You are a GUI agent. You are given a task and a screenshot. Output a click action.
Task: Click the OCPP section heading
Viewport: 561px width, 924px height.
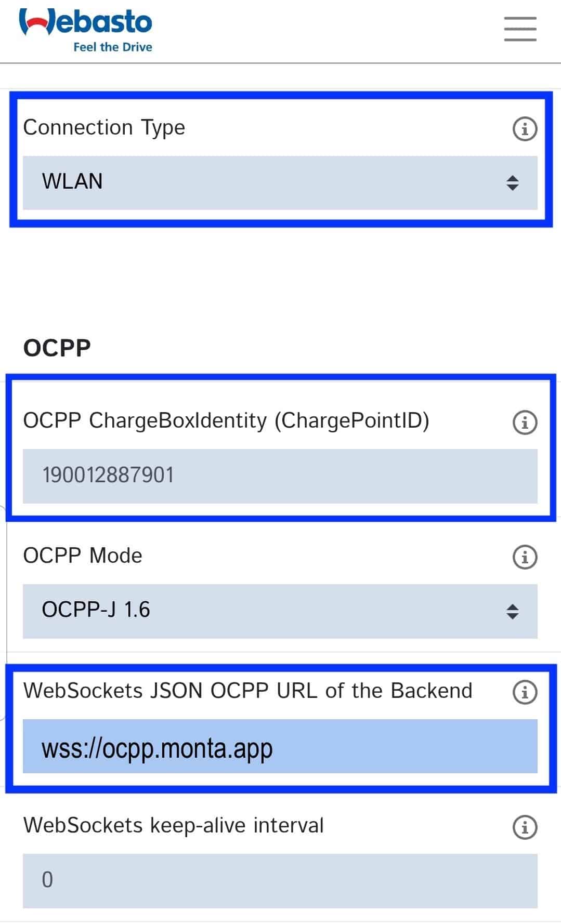tap(57, 348)
